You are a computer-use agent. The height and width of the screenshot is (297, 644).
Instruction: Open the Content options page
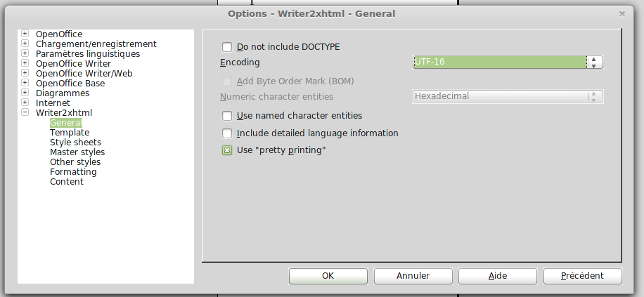point(67,182)
